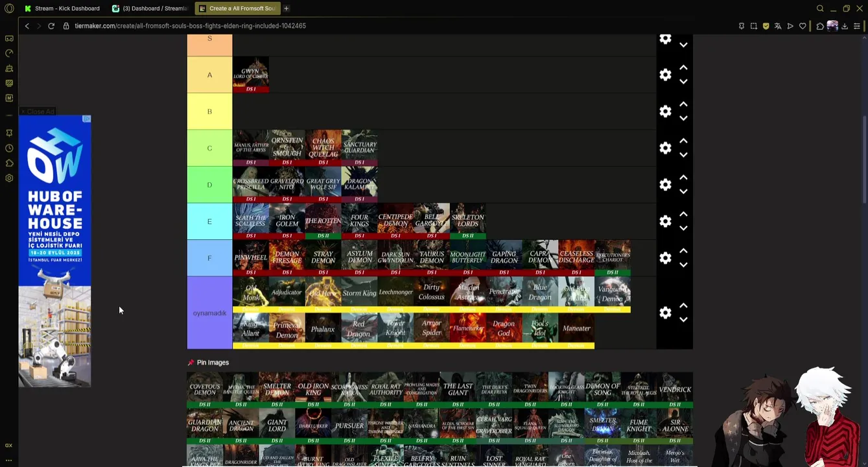Move tier A row down
Viewport: 868px width, 467px height.
coord(683,82)
